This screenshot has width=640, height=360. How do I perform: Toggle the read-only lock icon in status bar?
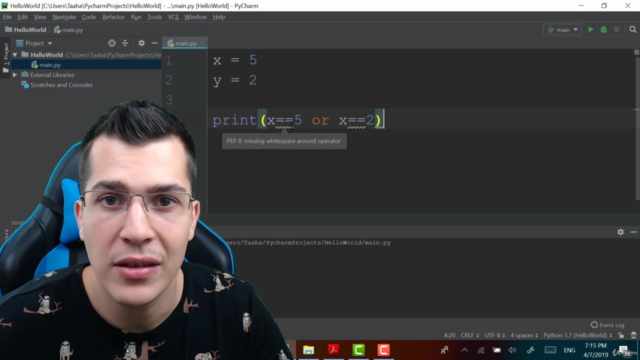coord(621,336)
